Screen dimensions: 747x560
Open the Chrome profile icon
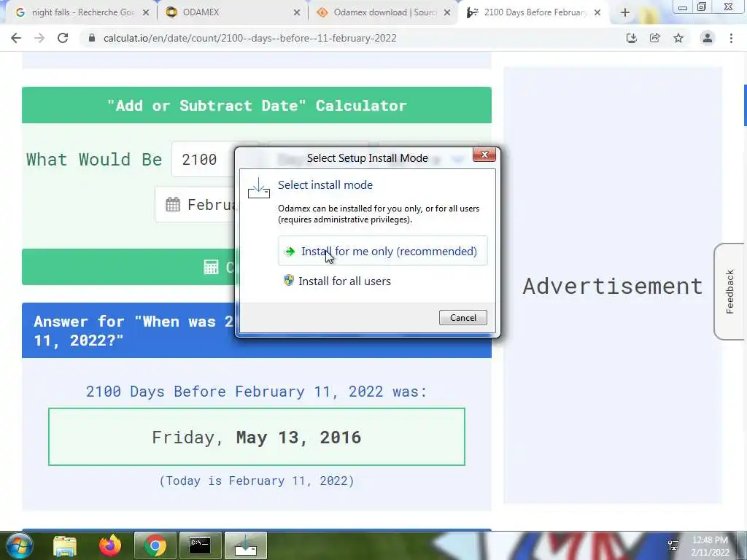[x=708, y=38]
